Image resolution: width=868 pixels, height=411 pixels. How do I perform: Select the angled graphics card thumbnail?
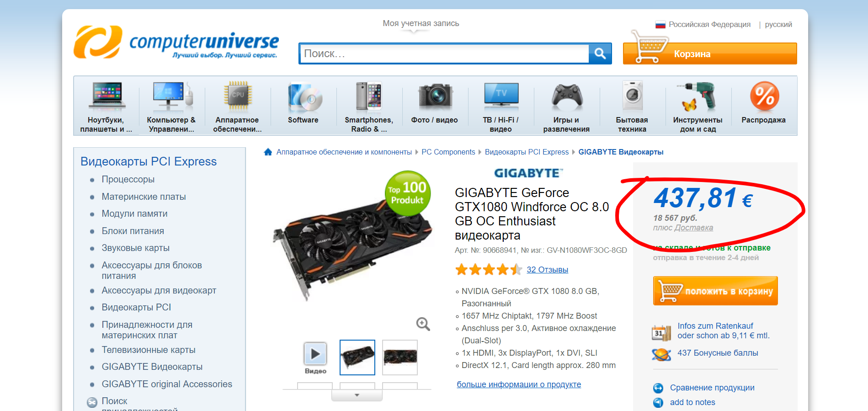pos(357,358)
